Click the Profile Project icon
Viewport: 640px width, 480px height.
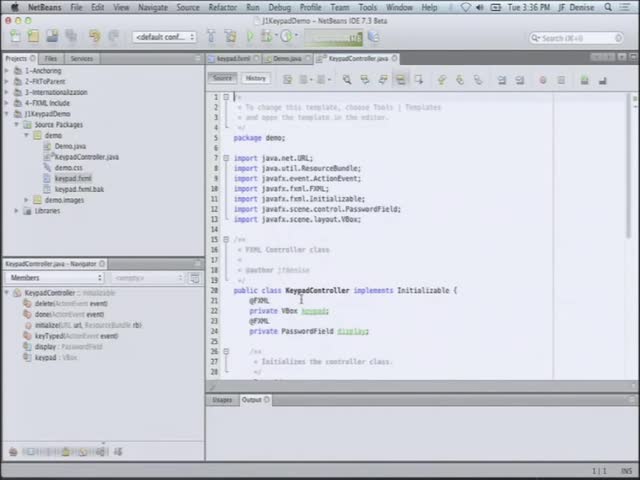pos(287,37)
